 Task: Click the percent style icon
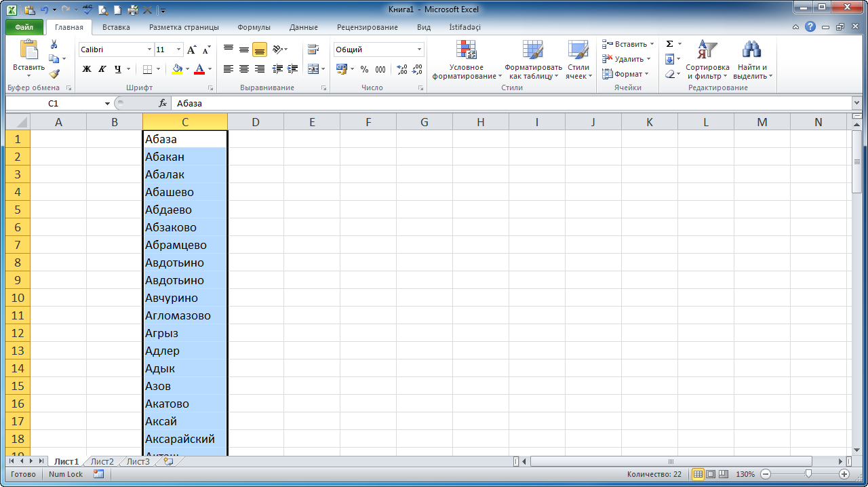364,69
